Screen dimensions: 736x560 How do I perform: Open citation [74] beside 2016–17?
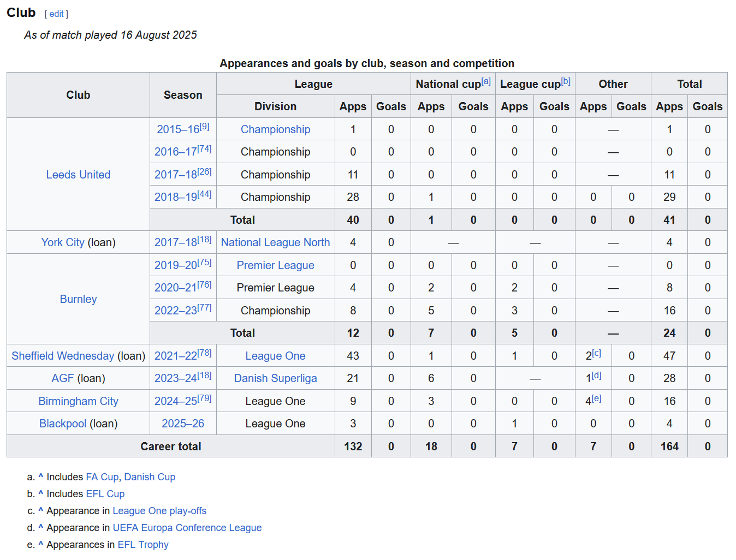pos(204,149)
